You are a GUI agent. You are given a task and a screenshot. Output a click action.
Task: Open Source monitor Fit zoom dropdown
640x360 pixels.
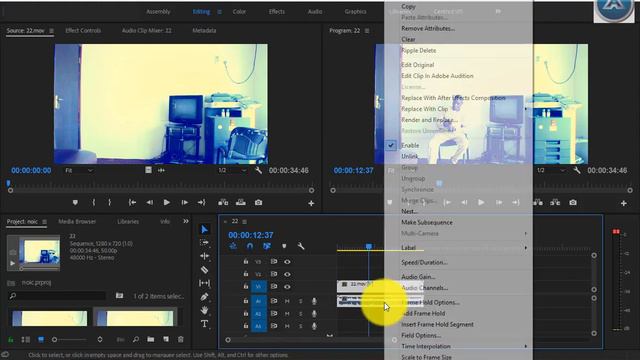(x=78, y=170)
